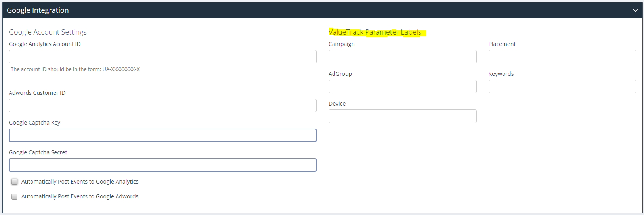Screen dimensions: 644x215
Task: Click the Google Integration header title
Action: click(38, 10)
